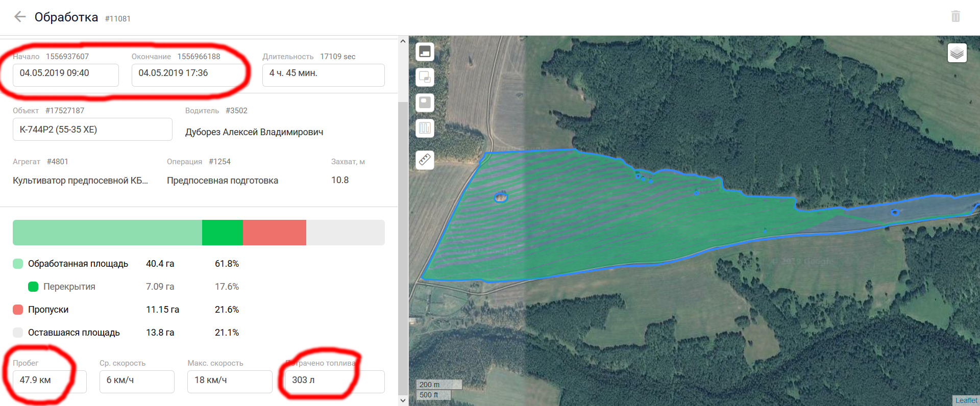The height and width of the screenshot is (406, 980).
Task: Toggle the zigzag track lines map button
Action: pyautogui.click(x=425, y=128)
